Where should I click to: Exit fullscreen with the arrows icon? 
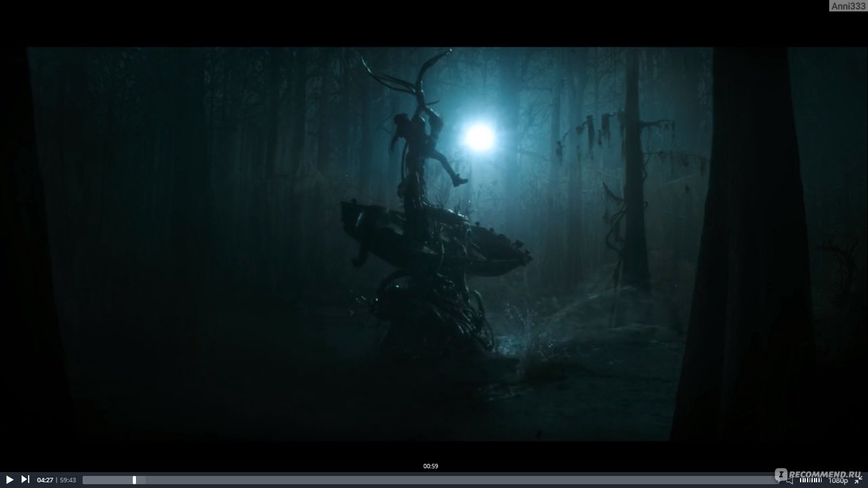coord(857,480)
